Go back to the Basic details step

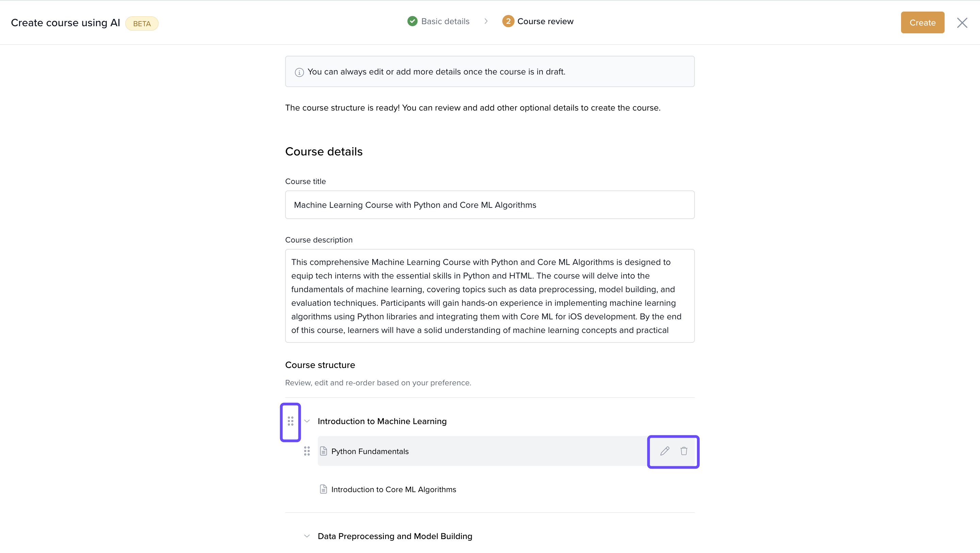(x=445, y=21)
